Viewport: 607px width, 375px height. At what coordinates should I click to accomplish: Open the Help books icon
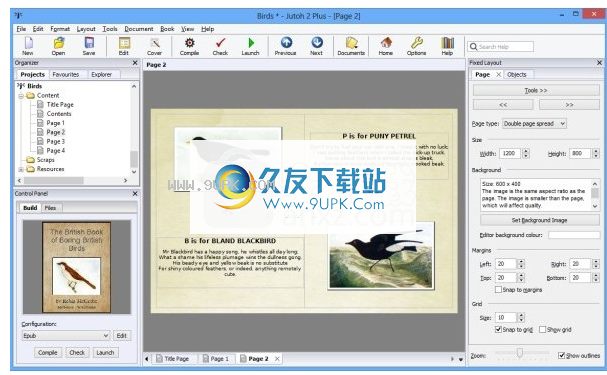448,43
